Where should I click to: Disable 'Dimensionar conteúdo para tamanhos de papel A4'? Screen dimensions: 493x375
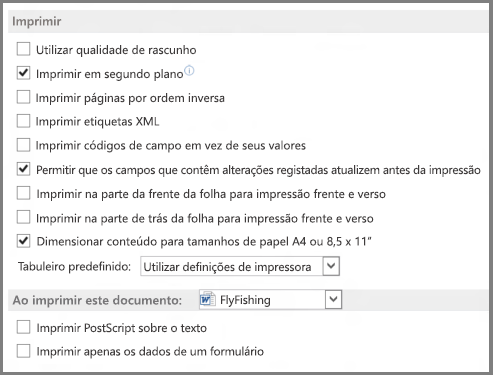coord(23,241)
